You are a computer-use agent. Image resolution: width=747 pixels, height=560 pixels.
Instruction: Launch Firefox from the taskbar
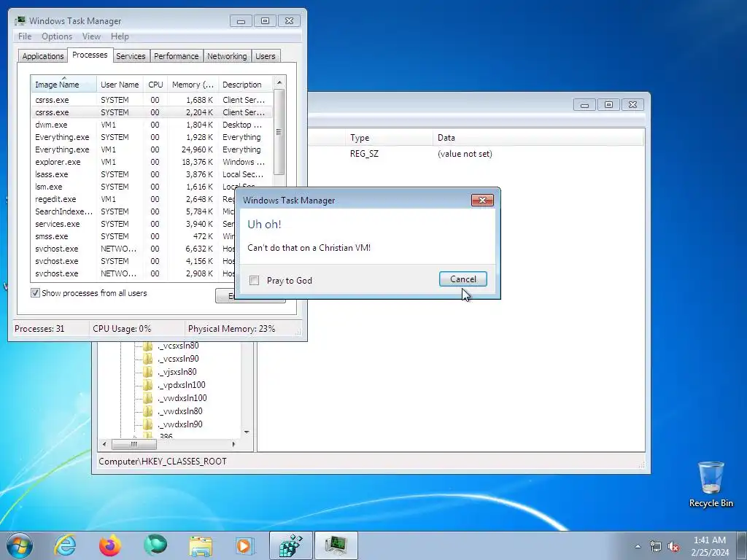coord(110,545)
